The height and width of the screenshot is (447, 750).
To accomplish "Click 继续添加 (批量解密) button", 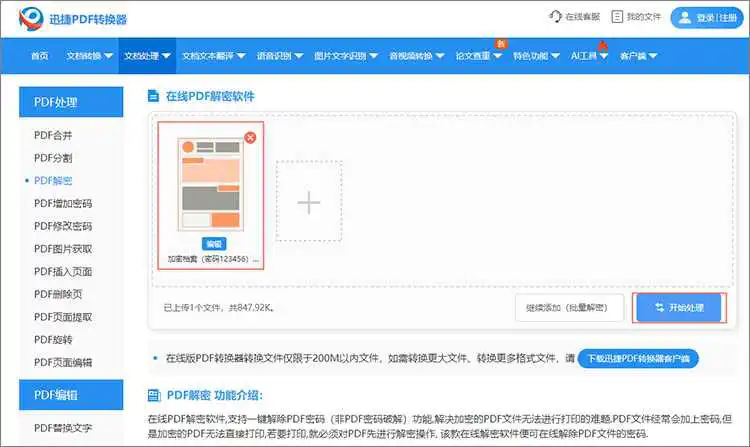I will [x=569, y=307].
